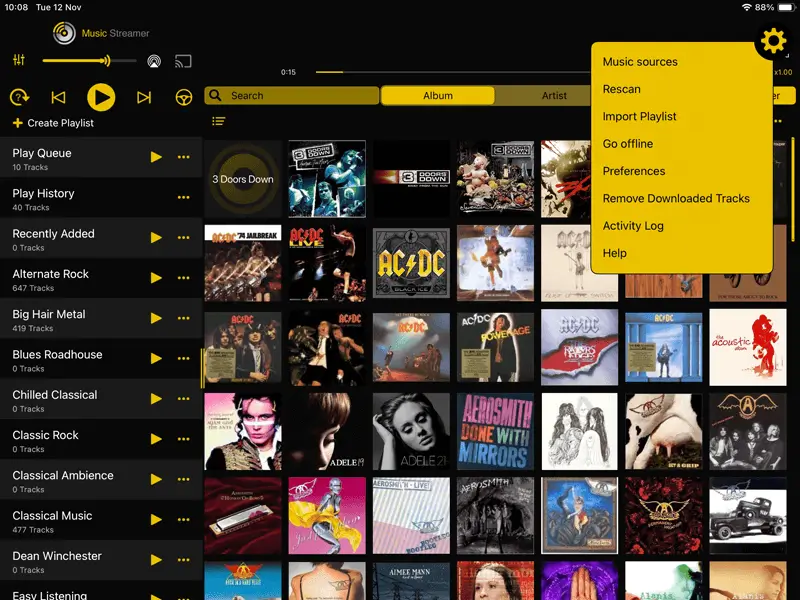Open Play Queue more options
Image resolution: width=800 pixels, height=600 pixels.
click(x=184, y=157)
